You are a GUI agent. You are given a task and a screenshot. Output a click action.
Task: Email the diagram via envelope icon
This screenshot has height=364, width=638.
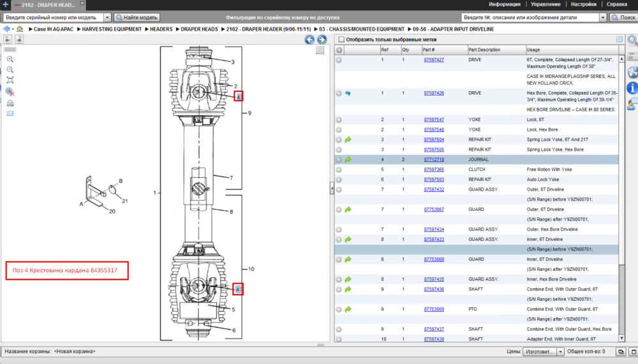coord(10,113)
